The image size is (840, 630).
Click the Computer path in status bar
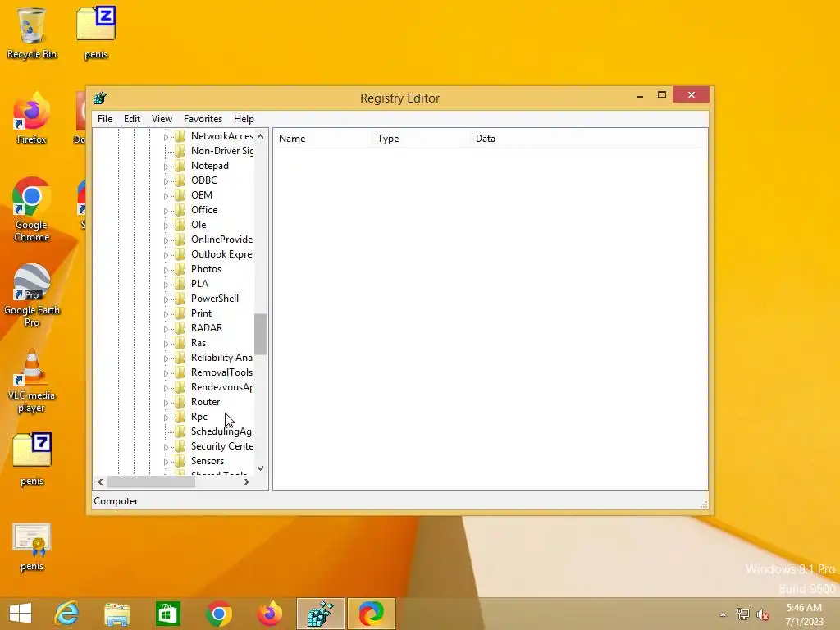(116, 501)
